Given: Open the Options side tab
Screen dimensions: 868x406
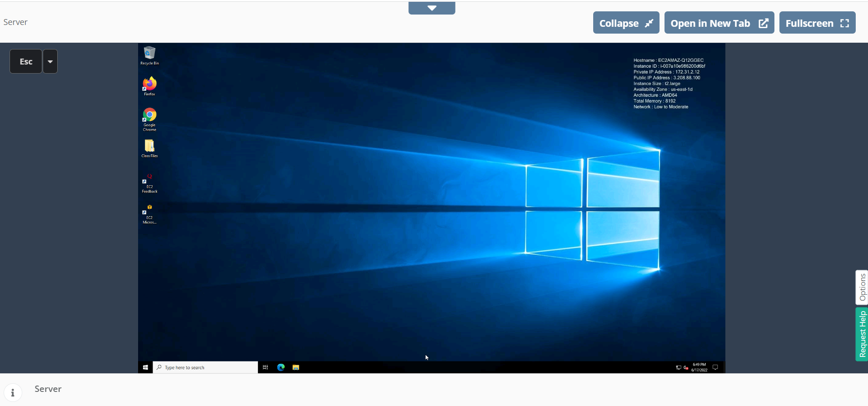Looking at the screenshot, I should pos(862,287).
